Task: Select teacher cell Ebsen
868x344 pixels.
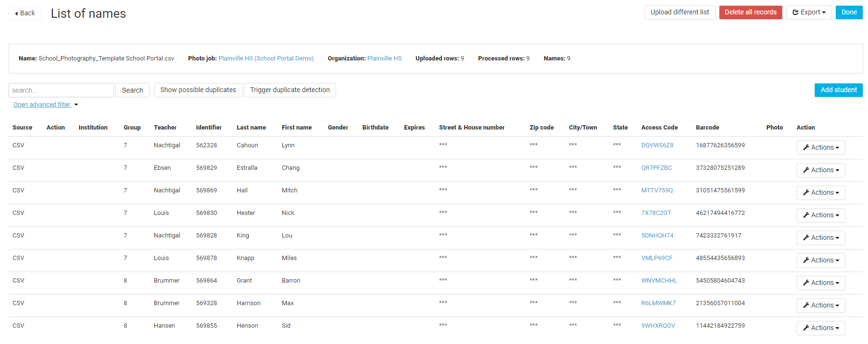Action: pyautogui.click(x=162, y=168)
